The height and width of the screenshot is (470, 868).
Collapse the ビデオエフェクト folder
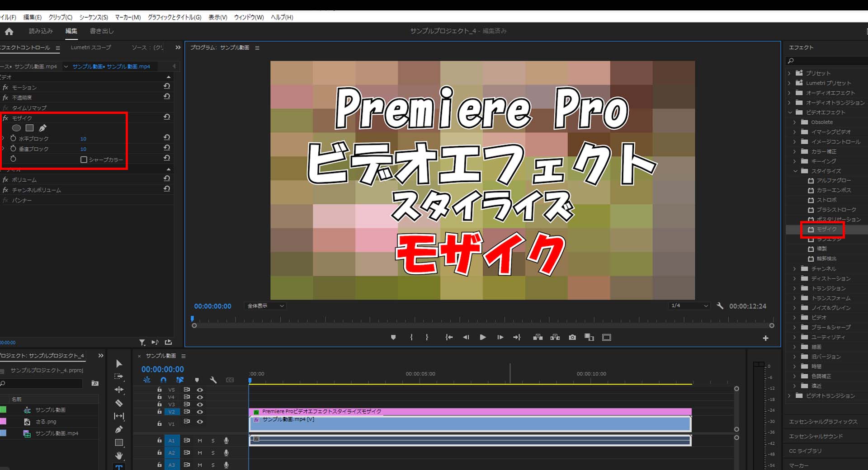789,112
